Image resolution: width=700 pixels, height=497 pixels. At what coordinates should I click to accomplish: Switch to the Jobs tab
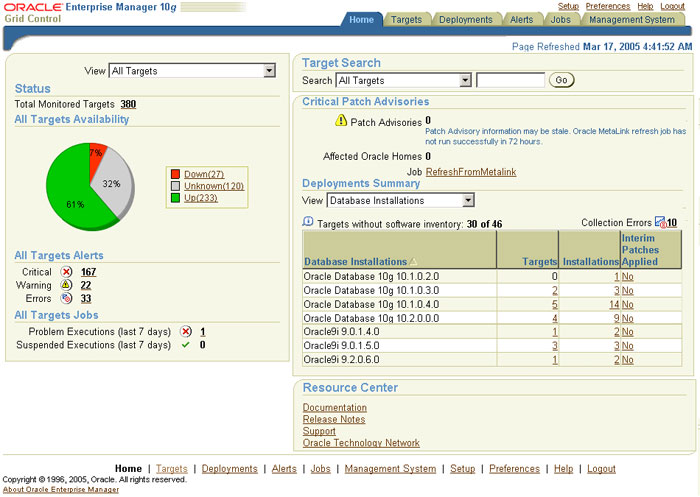[561, 20]
